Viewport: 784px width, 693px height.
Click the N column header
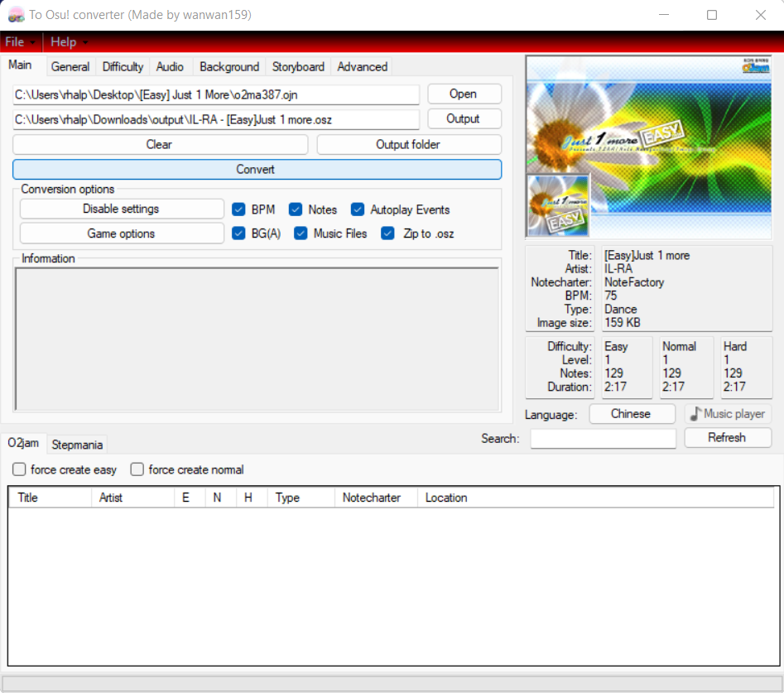pyautogui.click(x=221, y=498)
